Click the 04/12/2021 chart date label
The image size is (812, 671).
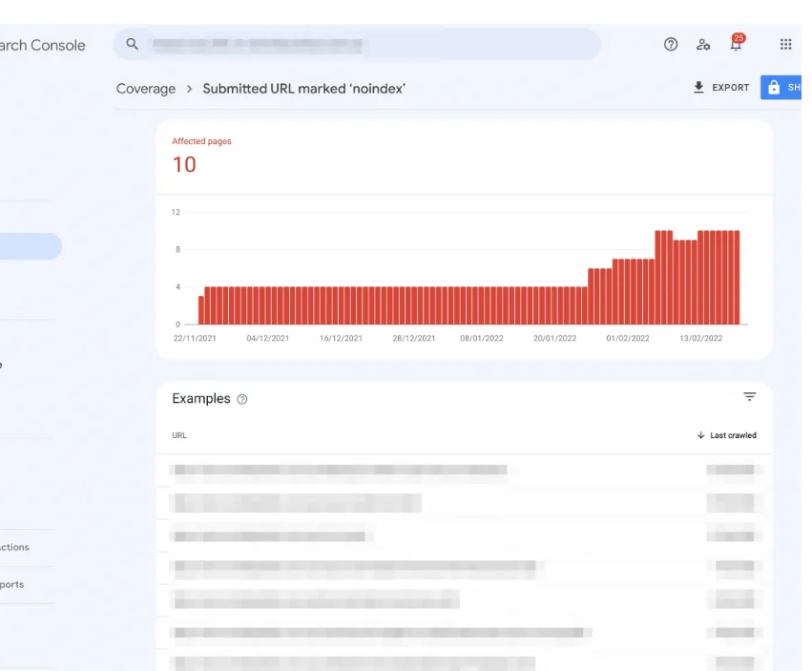click(268, 338)
